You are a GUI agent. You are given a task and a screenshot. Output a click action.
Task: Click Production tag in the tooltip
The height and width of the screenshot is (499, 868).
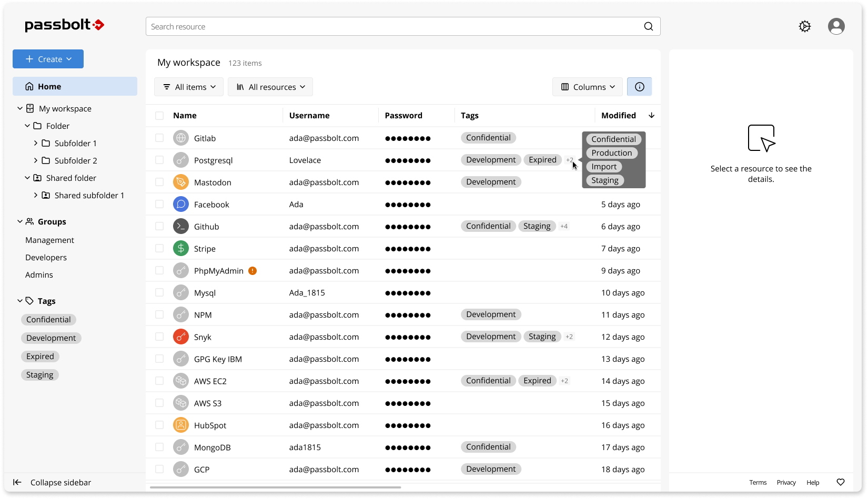(612, 153)
